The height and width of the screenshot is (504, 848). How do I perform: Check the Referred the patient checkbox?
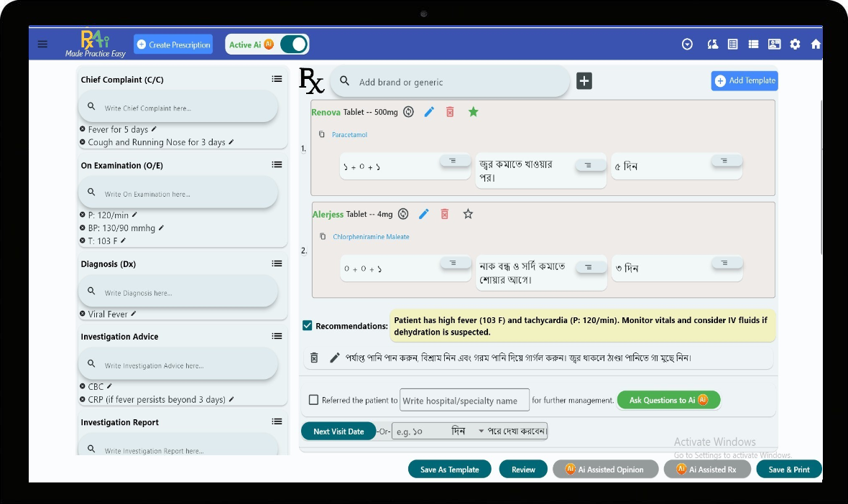click(x=313, y=400)
